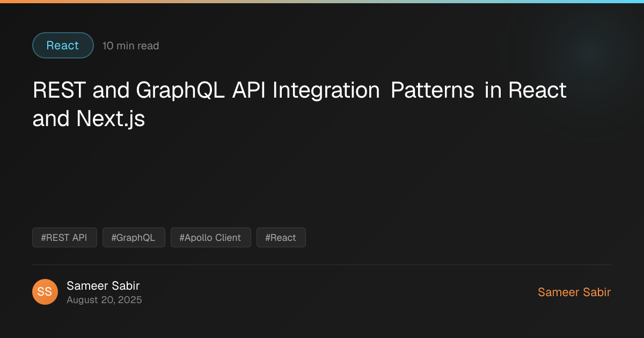
Task: Click the orange-to-blue gradient bar on top
Action: pos(322,2)
